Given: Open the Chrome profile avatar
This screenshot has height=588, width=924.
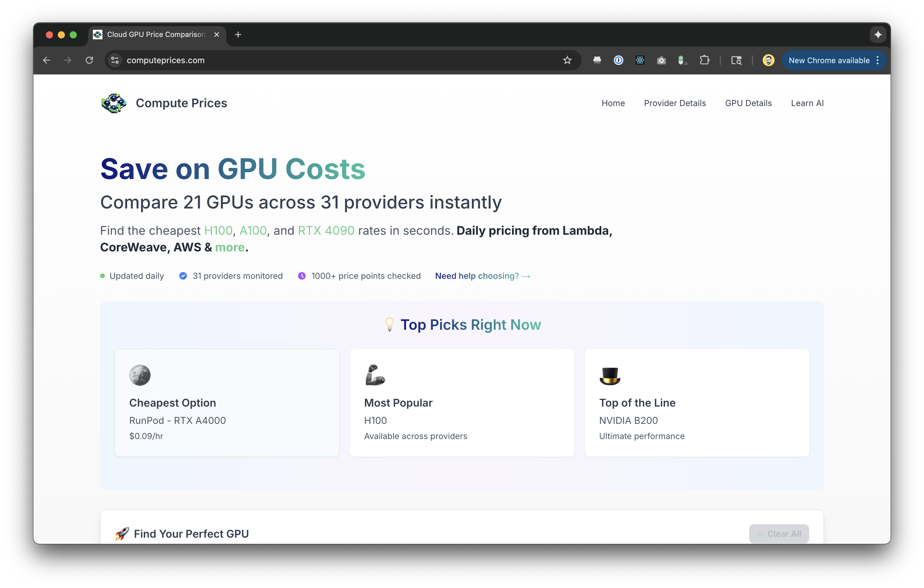Looking at the screenshot, I should coord(768,60).
